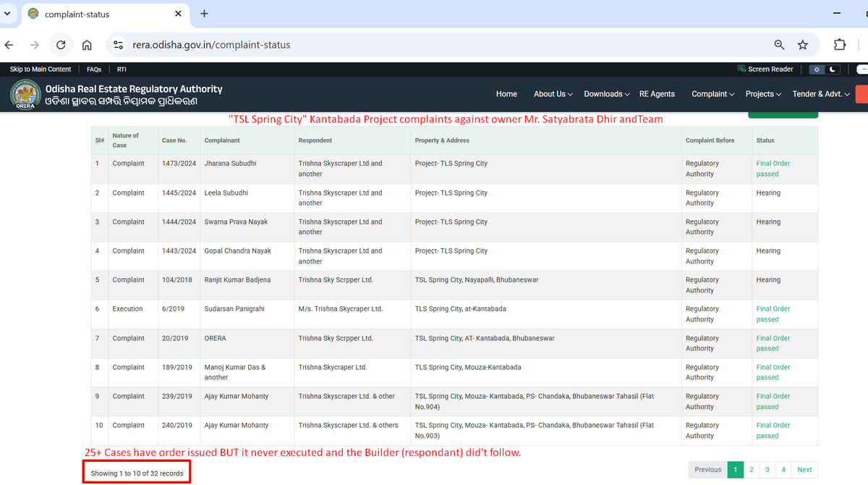Click 'Odisha Real Estate Regulatory Authority' site title
Image resolution: width=868 pixels, height=485 pixels.
[x=134, y=88]
